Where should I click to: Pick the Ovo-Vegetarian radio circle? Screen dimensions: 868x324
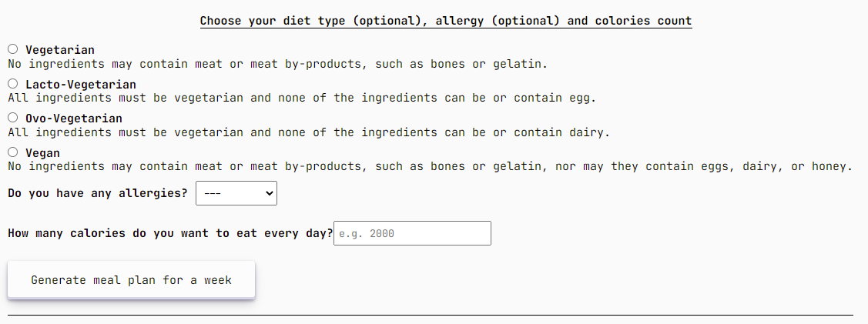click(13, 118)
